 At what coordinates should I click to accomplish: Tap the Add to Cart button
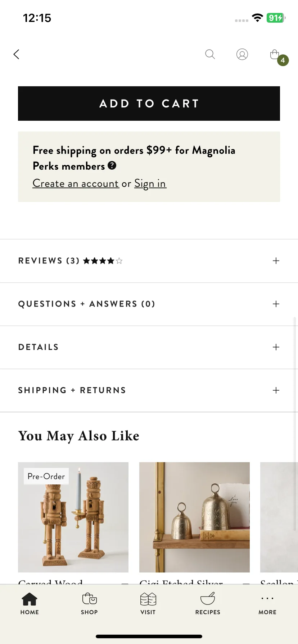point(149,103)
